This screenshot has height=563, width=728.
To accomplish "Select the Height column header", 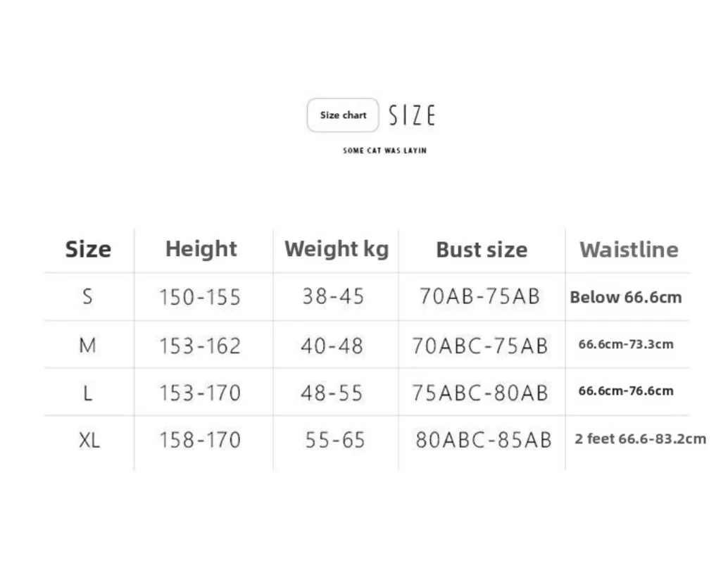I will tap(201, 249).
